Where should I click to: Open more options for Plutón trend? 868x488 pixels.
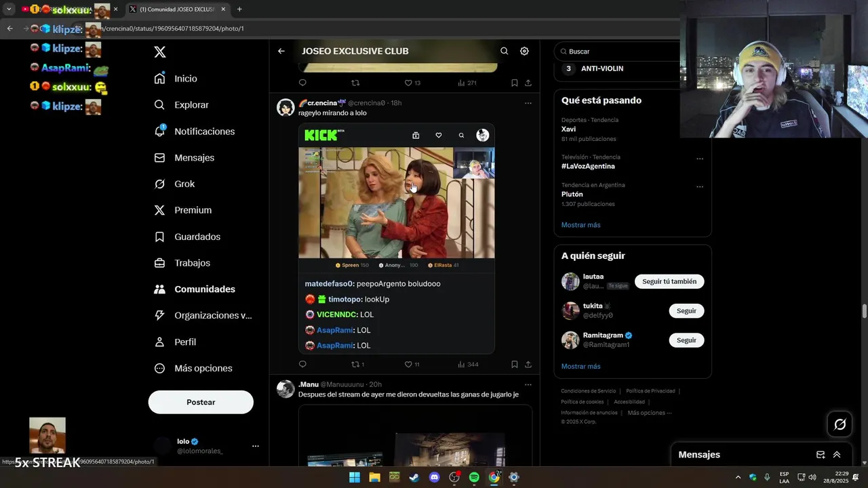(700, 186)
